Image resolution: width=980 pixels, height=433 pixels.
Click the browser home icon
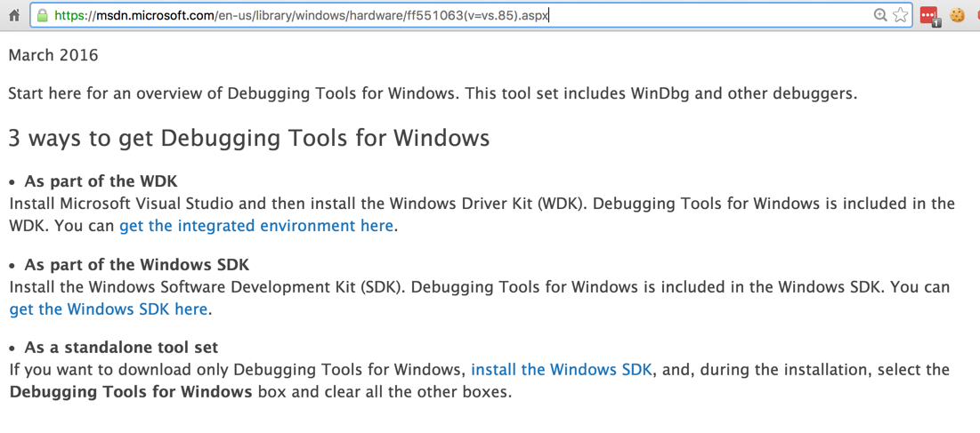pos(13,16)
